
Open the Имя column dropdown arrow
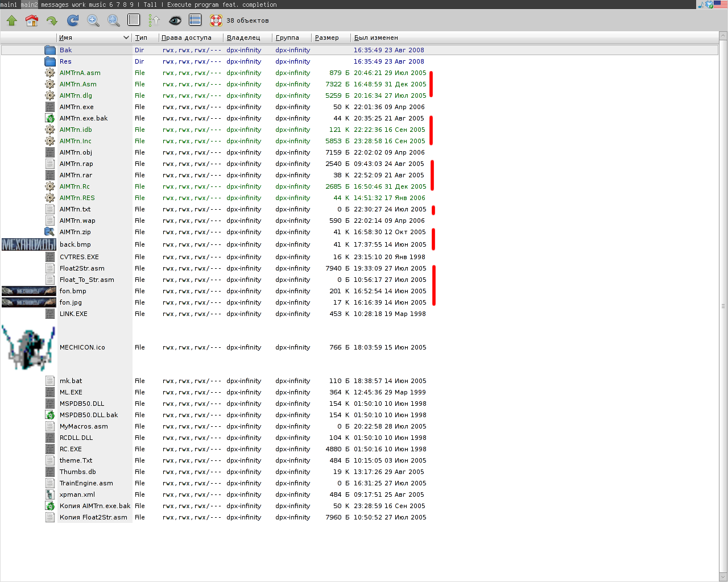(126, 38)
